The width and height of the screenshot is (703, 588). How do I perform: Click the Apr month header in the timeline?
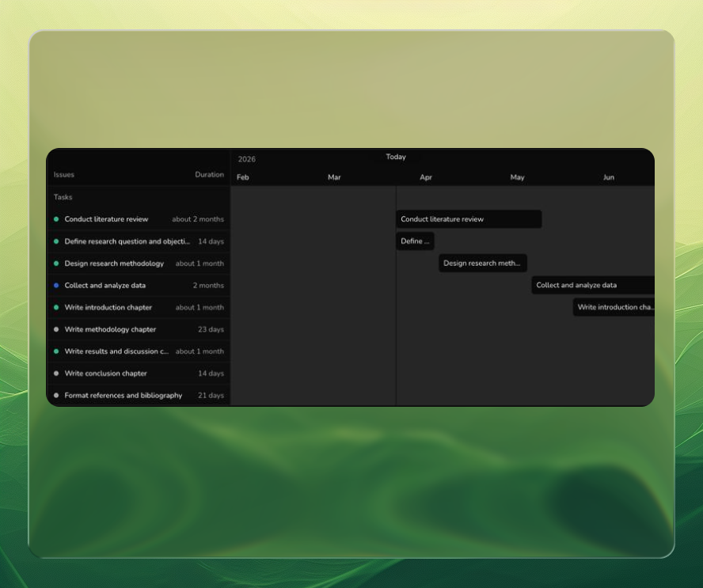coord(426,177)
